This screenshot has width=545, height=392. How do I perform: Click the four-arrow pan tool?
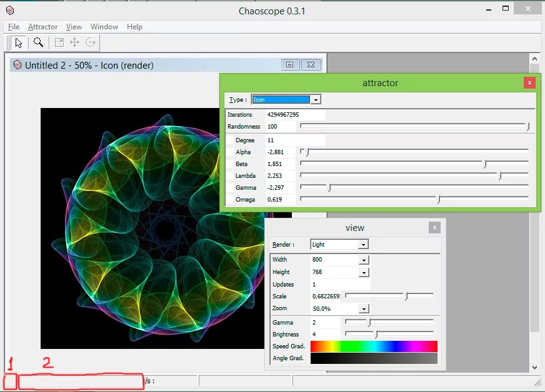(x=75, y=42)
